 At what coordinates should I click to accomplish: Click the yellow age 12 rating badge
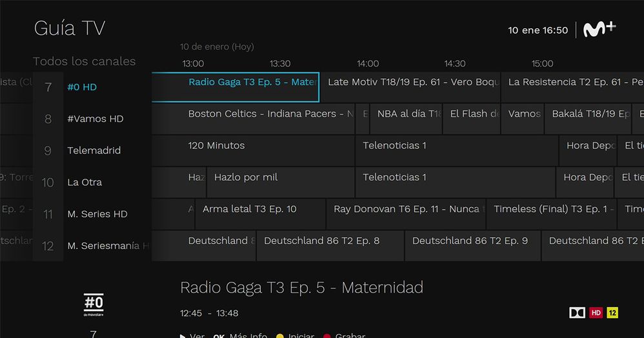tap(612, 313)
